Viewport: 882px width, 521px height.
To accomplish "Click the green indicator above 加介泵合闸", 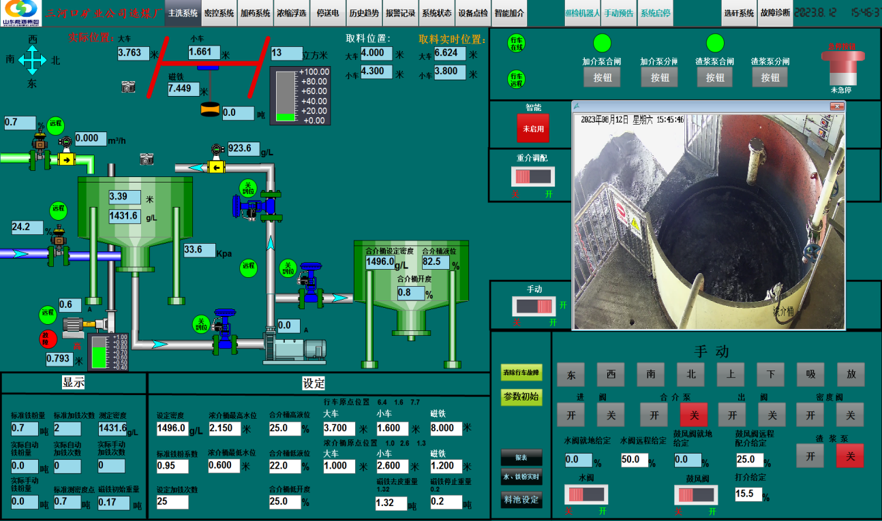I will [602, 43].
